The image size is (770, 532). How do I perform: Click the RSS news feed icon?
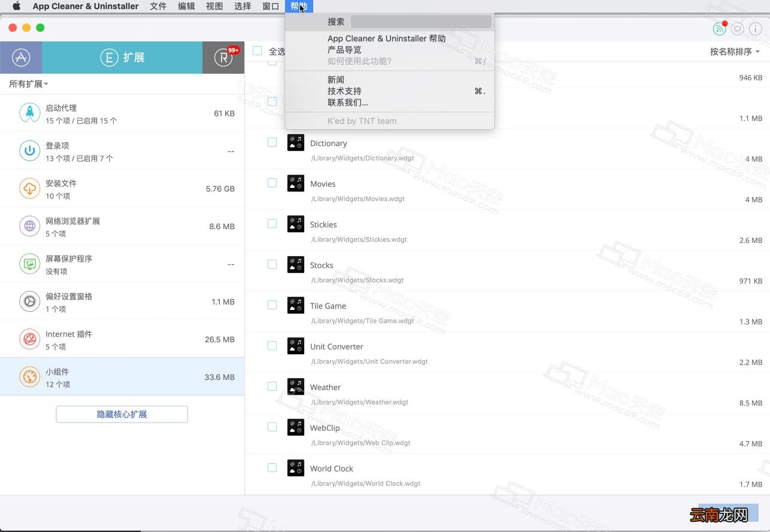pyautogui.click(x=719, y=28)
